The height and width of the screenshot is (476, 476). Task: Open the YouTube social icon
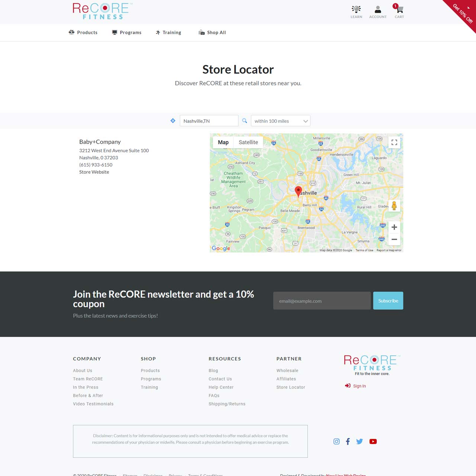pos(373,441)
